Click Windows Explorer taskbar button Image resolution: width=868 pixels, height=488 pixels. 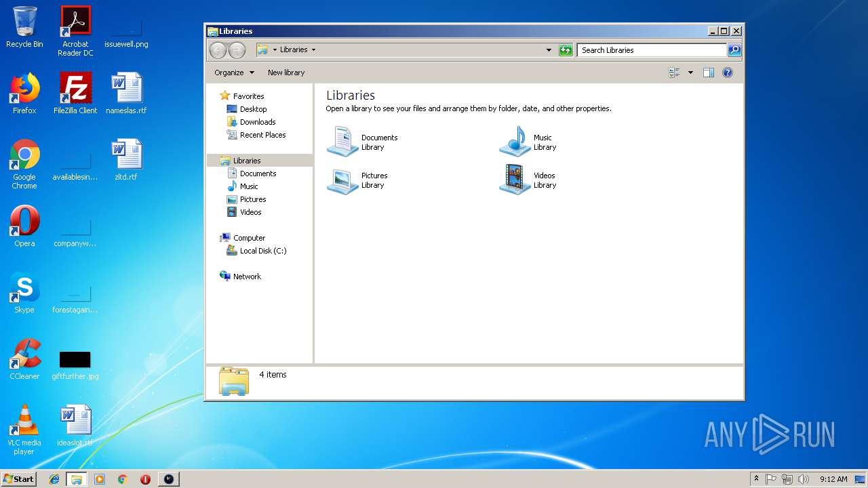pyautogui.click(x=77, y=479)
